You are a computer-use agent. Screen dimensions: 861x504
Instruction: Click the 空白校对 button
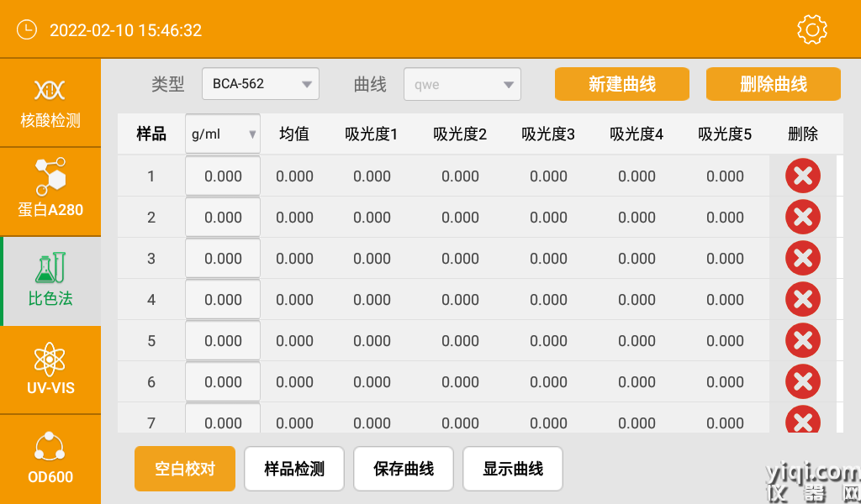pos(184,469)
